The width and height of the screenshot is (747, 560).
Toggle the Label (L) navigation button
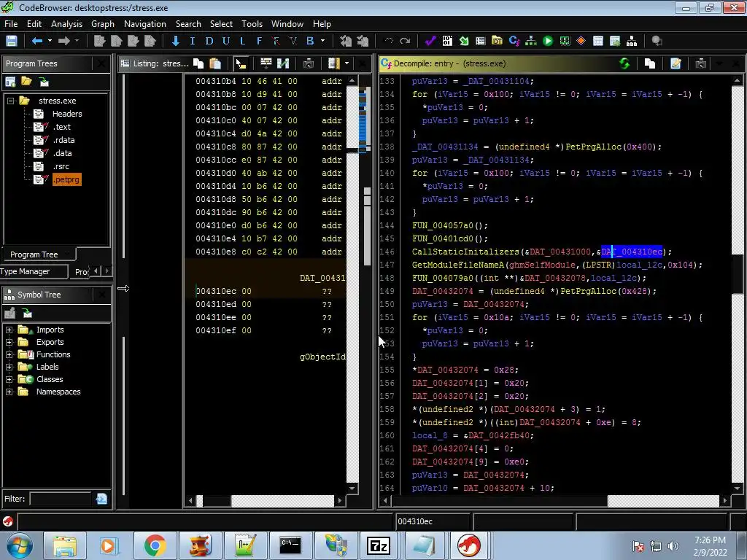point(242,41)
